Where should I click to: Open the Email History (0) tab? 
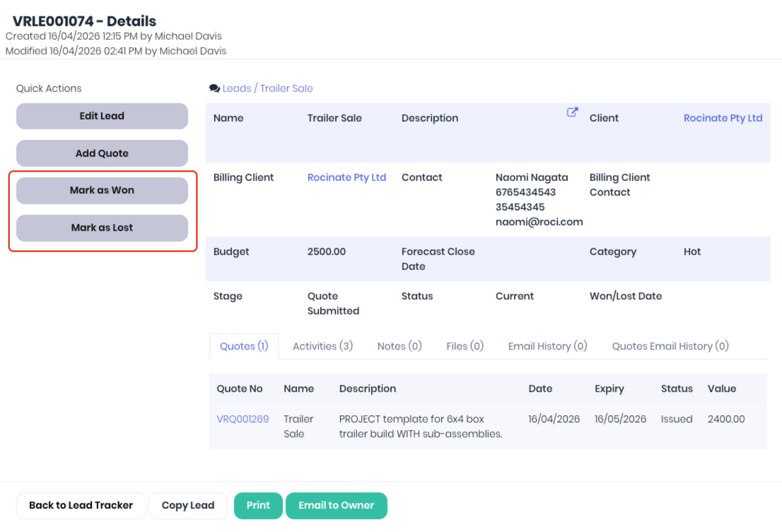pyautogui.click(x=547, y=346)
